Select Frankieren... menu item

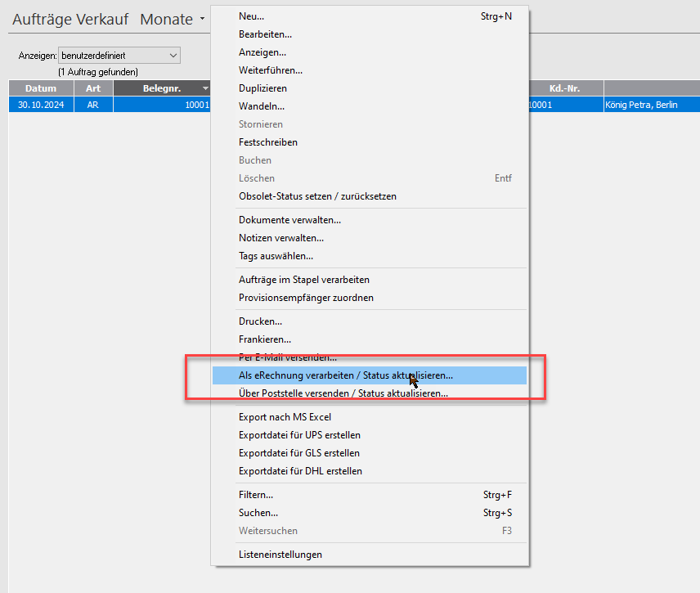pyautogui.click(x=370, y=339)
